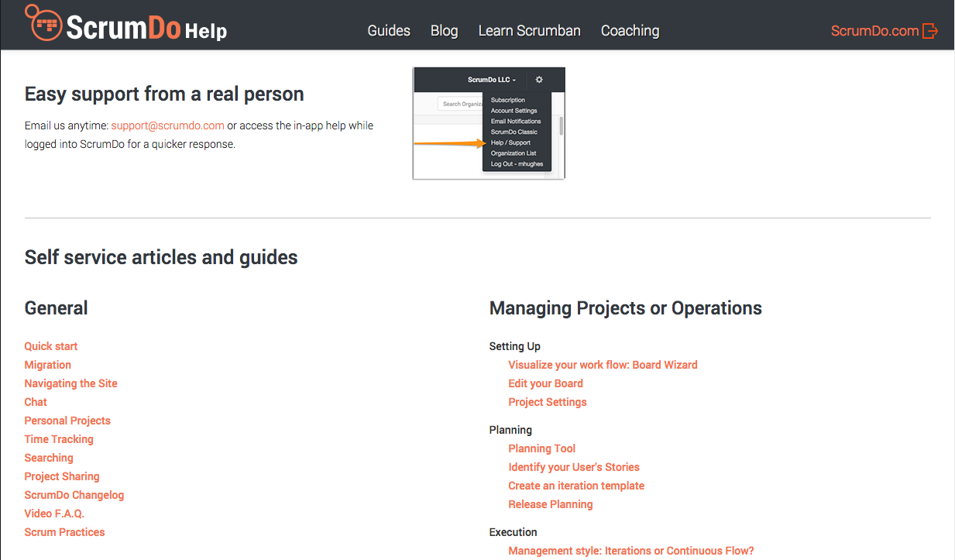Open the Chat help article
955x560 pixels.
[36, 402]
